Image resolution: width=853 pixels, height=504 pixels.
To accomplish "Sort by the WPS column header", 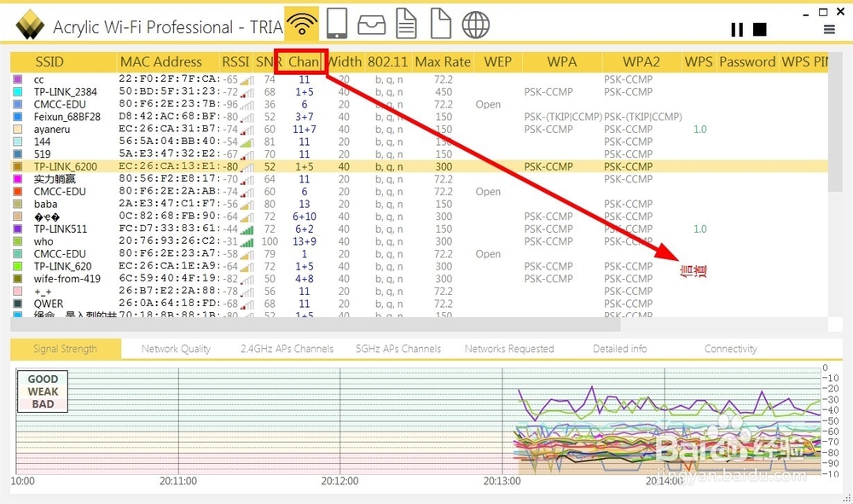I will click(x=699, y=62).
